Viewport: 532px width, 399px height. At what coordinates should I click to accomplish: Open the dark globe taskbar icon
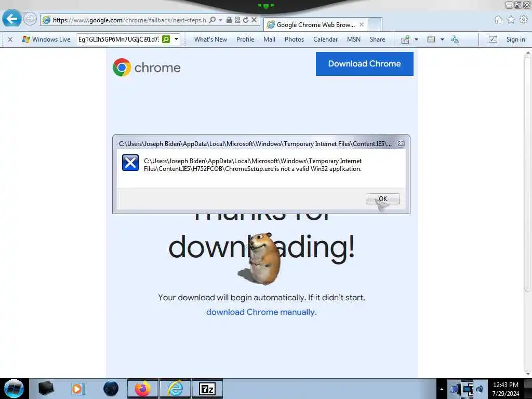[111, 389]
